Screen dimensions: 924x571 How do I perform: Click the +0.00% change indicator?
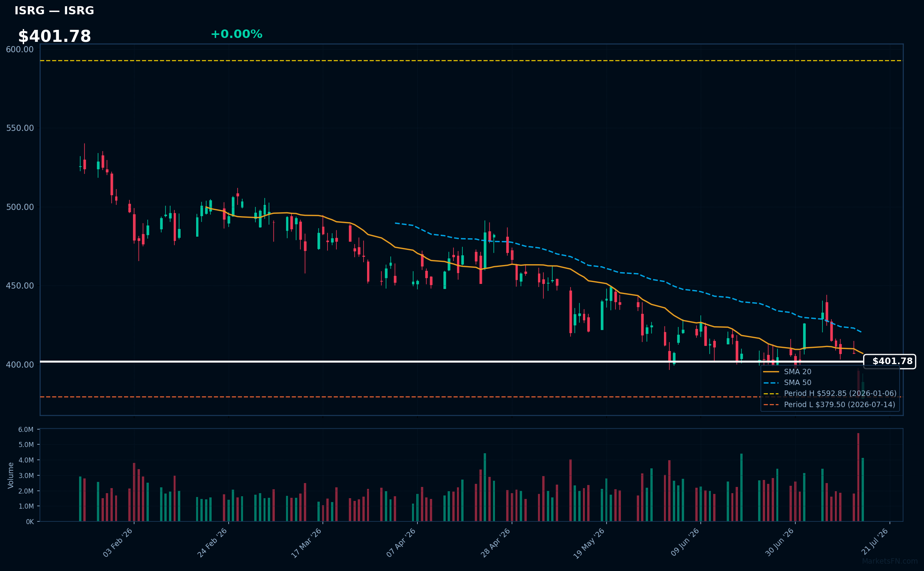tap(236, 34)
